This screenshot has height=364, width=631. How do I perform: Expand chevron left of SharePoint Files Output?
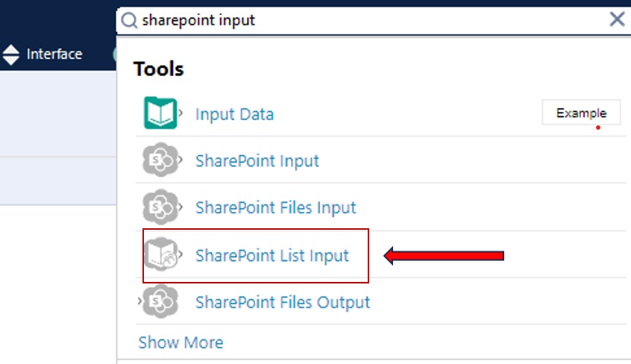(x=139, y=301)
